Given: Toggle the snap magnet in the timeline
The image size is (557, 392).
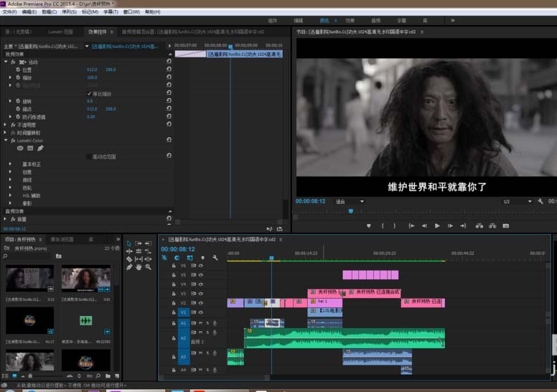Looking at the screenshot, I should pyautogui.click(x=176, y=258).
